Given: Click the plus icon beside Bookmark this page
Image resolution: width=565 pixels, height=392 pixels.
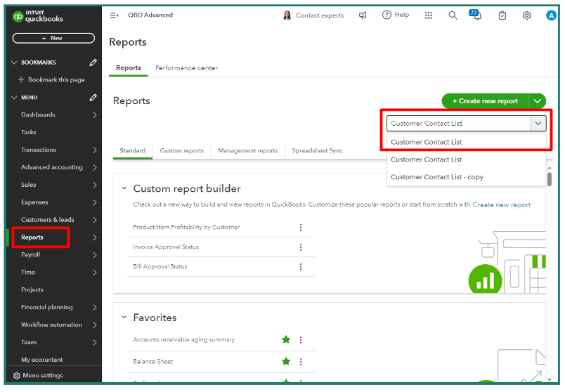Looking at the screenshot, I should [21, 79].
